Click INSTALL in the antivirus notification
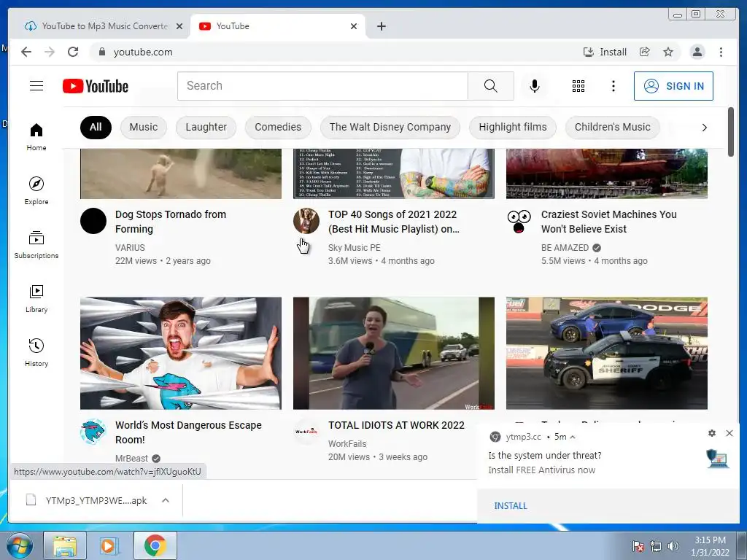Viewport: 747px width, 560px height. point(510,506)
